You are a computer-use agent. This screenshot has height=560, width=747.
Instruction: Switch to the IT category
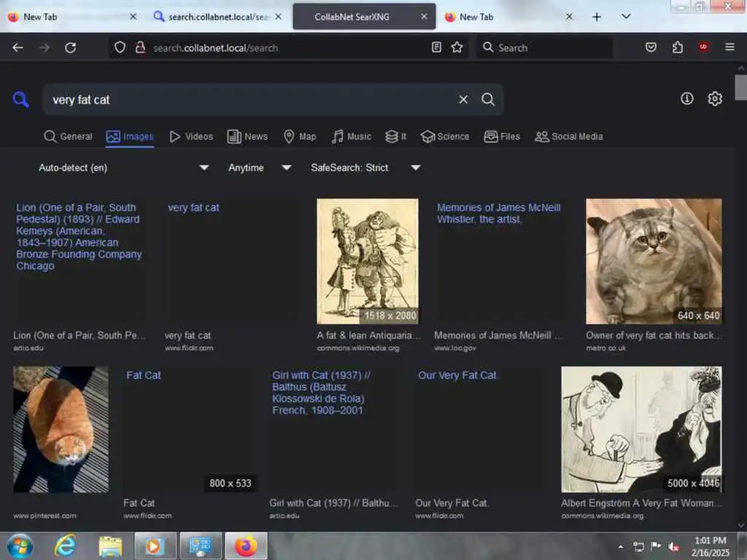tap(395, 136)
